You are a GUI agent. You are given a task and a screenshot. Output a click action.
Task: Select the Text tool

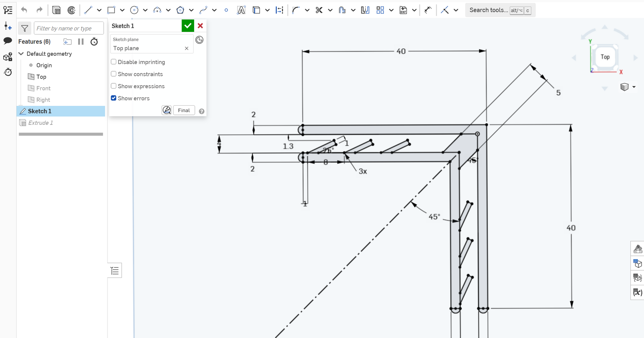241,10
